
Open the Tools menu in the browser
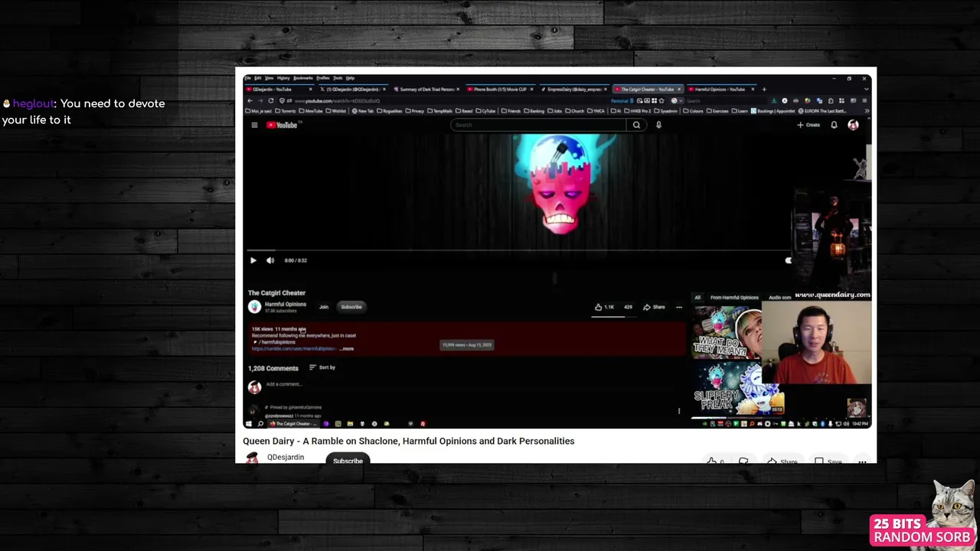click(338, 78)
